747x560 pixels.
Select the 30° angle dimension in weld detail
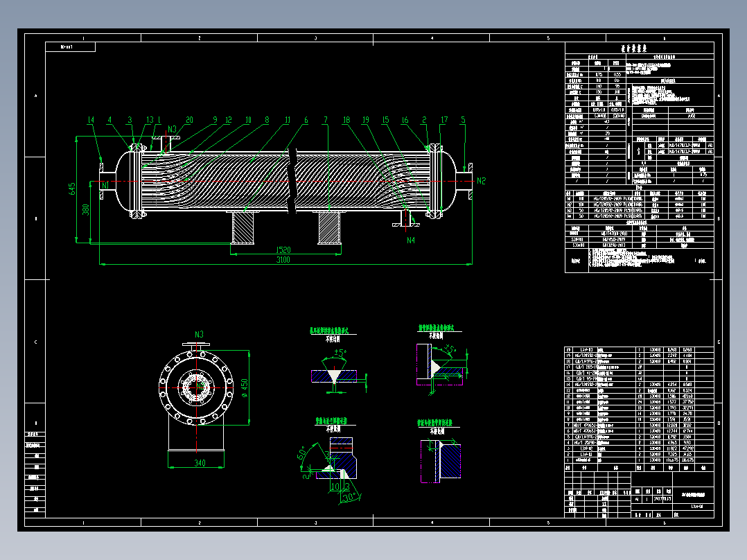click(349, 497)
